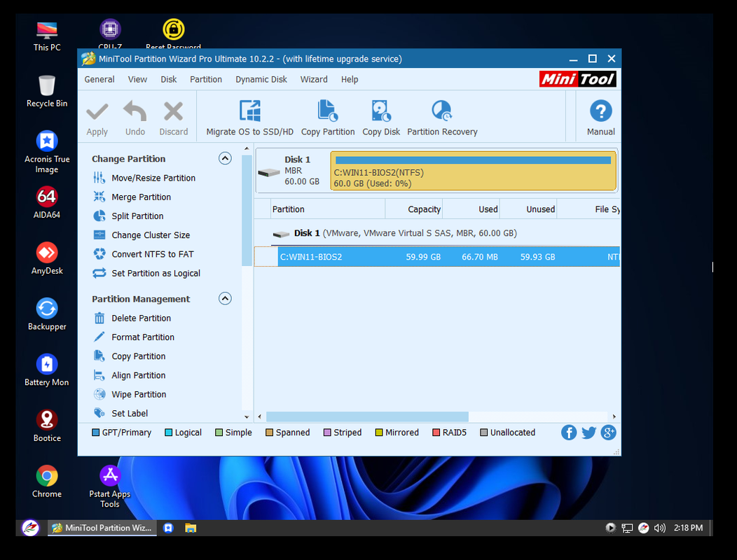Open the Wizard menu

(x=314, y=79)
